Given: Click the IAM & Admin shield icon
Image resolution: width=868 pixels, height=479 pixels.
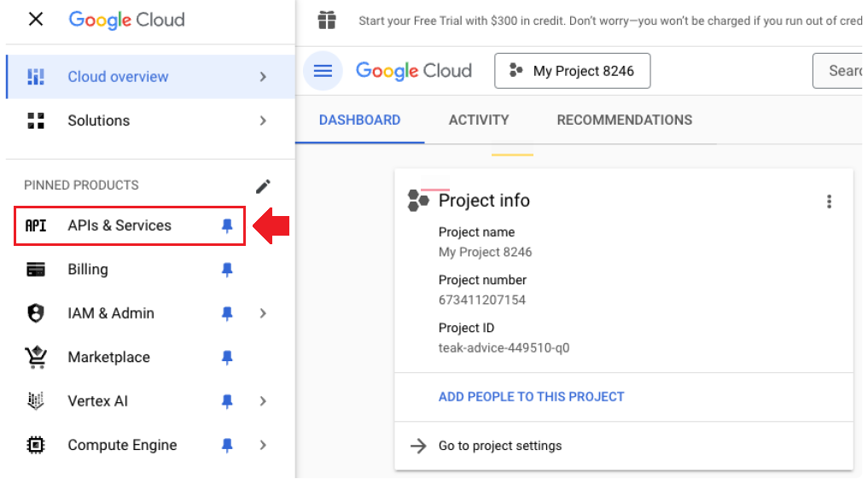Looking at the screenshot, I should [x=36, y=313].
